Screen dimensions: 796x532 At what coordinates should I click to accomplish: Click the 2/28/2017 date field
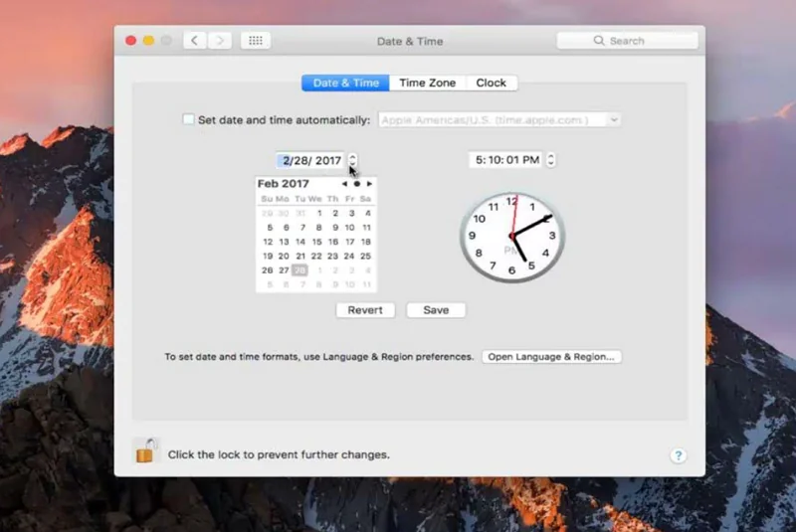pos(310,160)
